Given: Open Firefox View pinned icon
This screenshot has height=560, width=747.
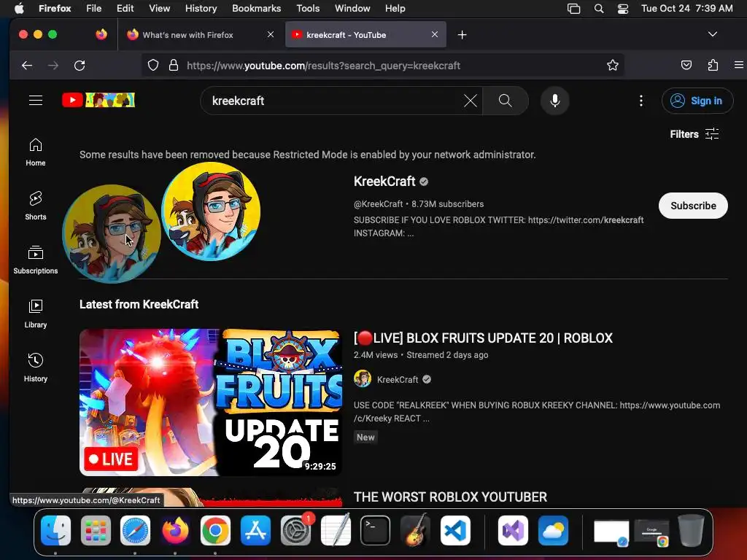Looking at the screenshot, I should [x=101, y=34].
